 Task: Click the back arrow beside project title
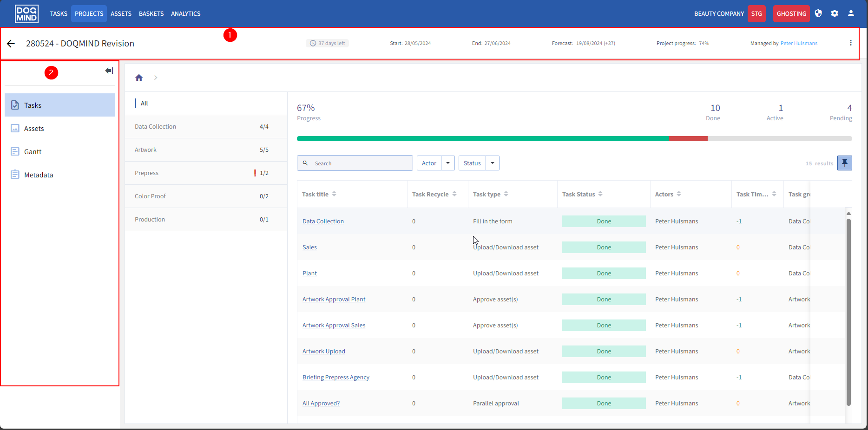tap(11, 44)
